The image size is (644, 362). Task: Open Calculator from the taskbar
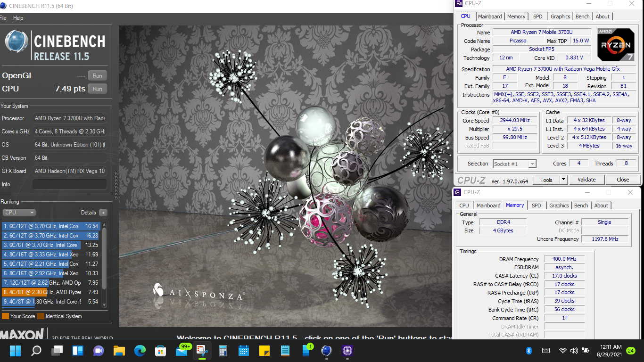tap(223, 351)
